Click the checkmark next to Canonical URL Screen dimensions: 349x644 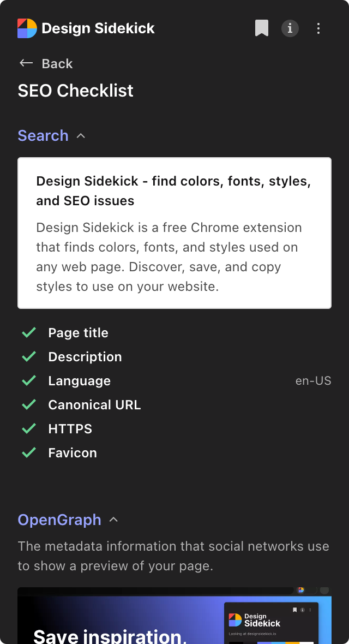coord(29,404)
